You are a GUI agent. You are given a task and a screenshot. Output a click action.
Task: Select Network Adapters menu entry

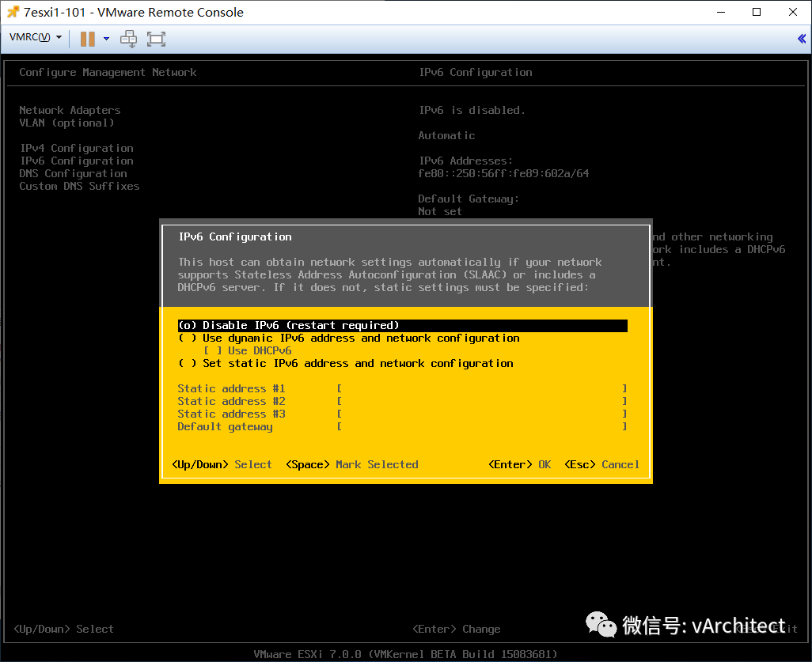[70, 110]
